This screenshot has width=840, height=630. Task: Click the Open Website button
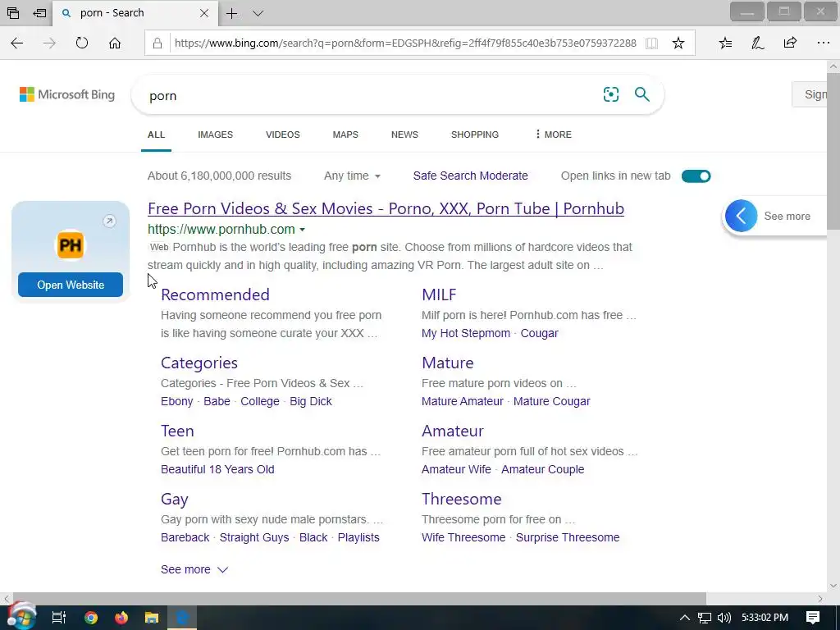(71, 285)
